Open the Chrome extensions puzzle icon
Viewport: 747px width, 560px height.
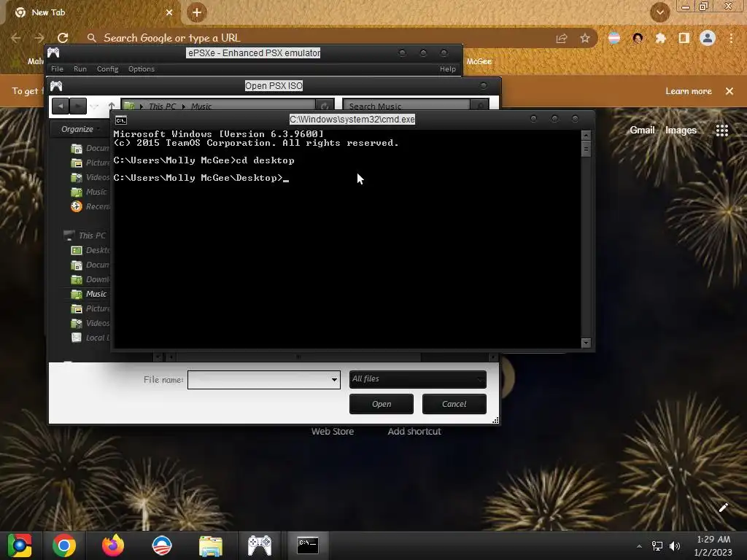click(x=661, y=38)
